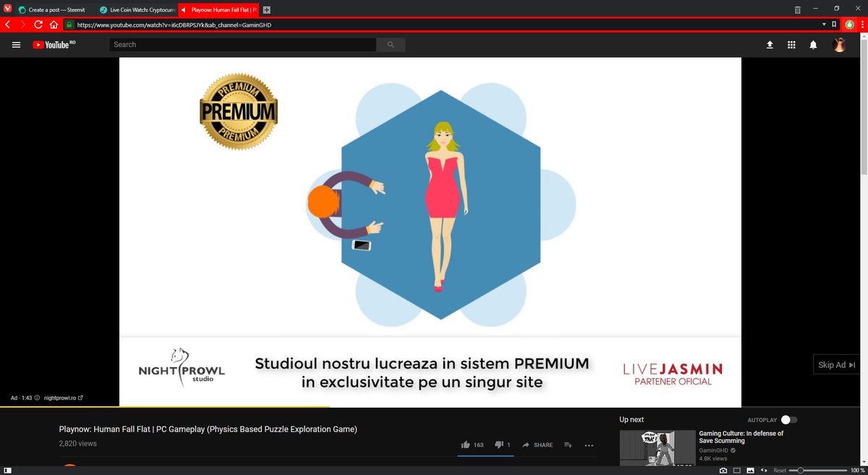
Task: Dislike the video
Action: (503, 445)
